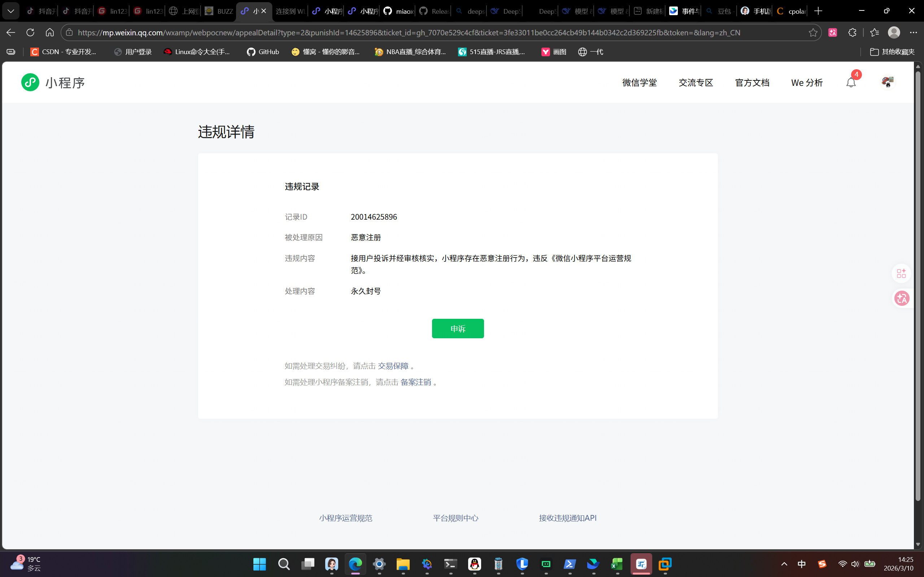Open QQ penguin from the taskbar

click(475, 564)
